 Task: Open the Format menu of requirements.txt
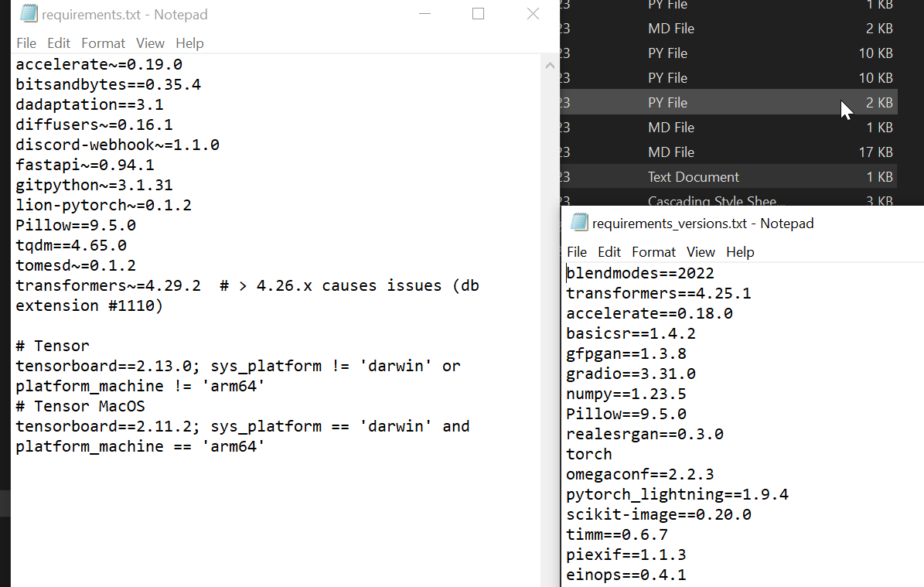(103, 43)
